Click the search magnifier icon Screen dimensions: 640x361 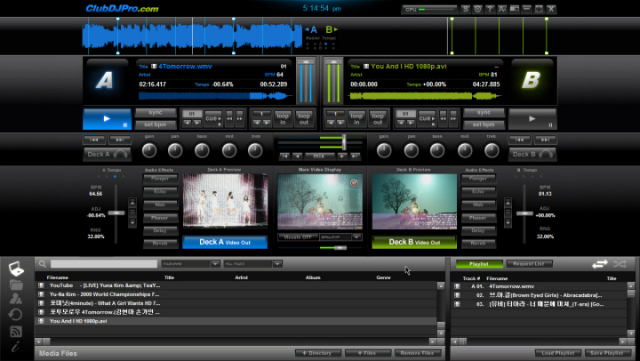coord(42,264)
